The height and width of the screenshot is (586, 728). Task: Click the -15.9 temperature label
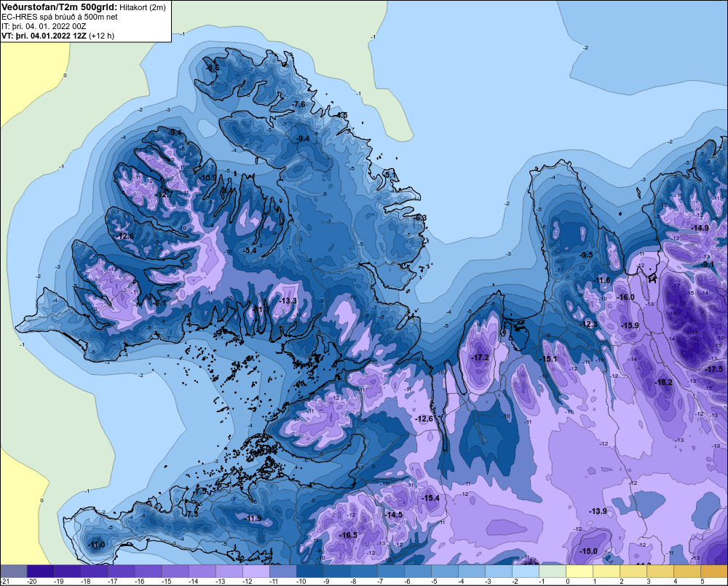pos(630,325)
